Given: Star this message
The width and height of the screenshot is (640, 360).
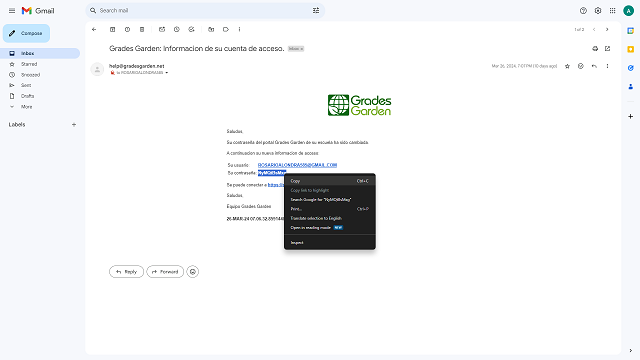Looking at the screenshot, I should (x=567, y=66).
